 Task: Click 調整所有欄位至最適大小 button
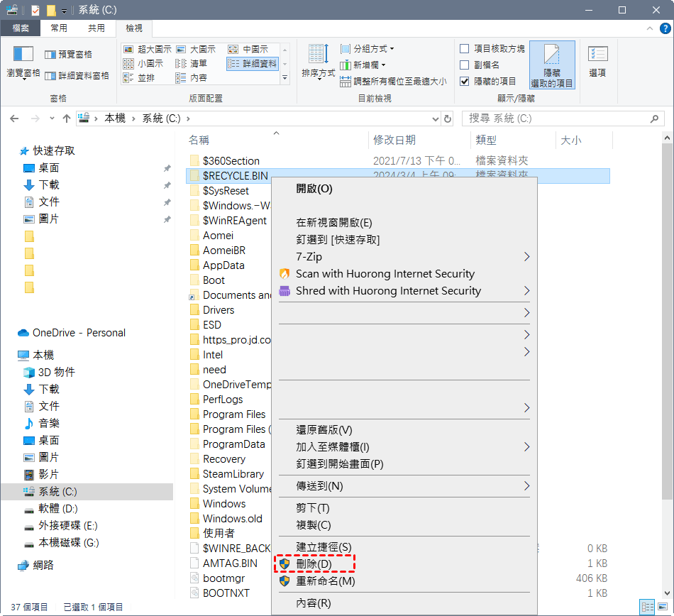pos(393,81)
